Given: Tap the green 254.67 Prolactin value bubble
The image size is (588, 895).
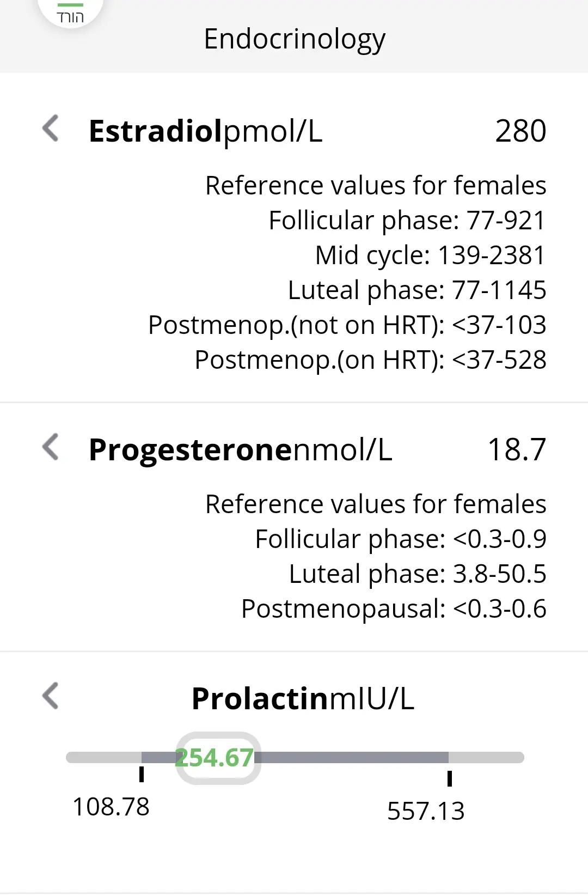Looking at the screenshot, I should click(x=218, y=758).
